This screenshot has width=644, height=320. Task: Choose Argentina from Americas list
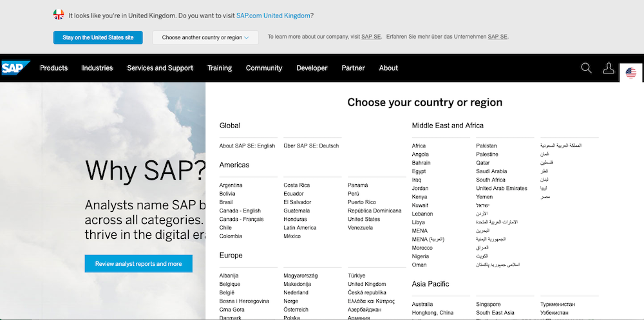[x=231, y=185]
